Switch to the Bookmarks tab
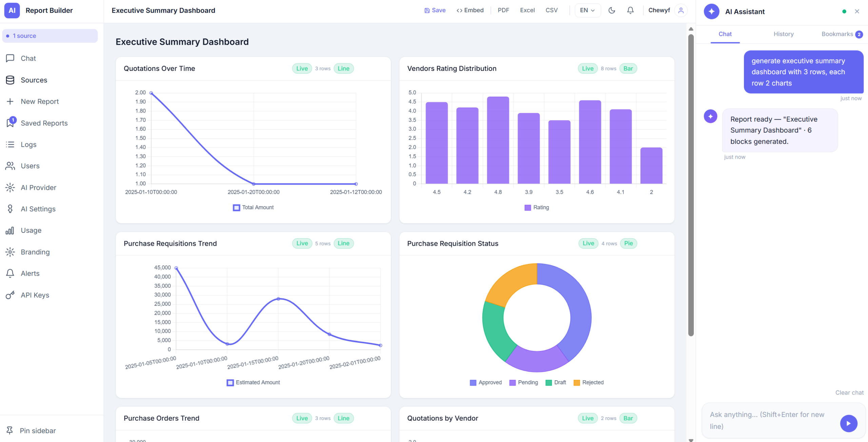This screenshot has width=868, height=442. tap(842, 34)
